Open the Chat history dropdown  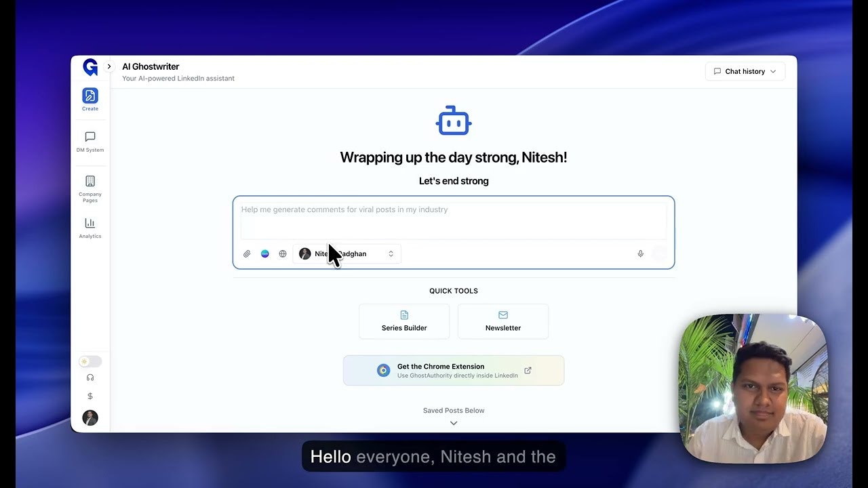pos(745,71)
